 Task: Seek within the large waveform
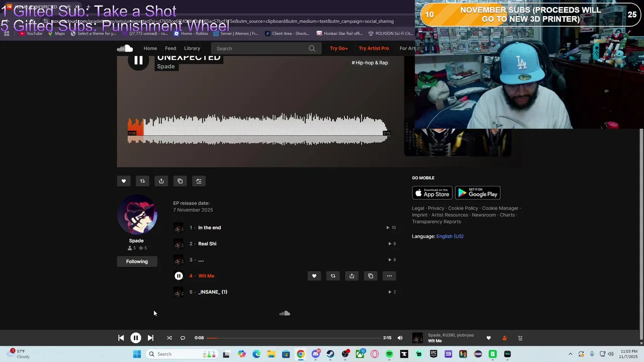[x=258, y=129]
